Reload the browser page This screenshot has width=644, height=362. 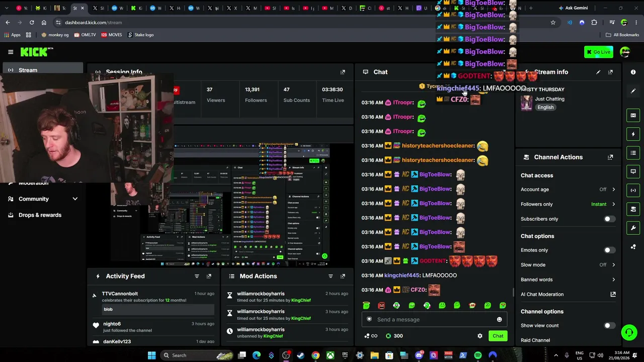click(32, 23)
